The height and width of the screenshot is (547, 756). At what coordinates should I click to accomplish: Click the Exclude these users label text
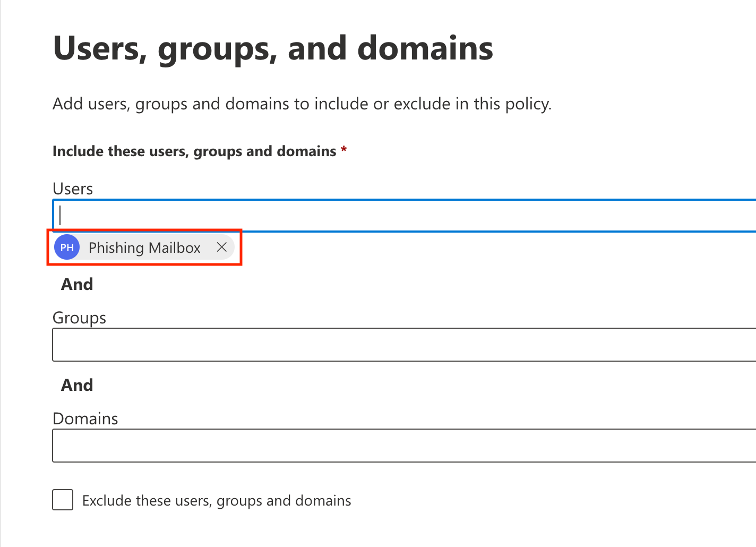click(217, 501)
